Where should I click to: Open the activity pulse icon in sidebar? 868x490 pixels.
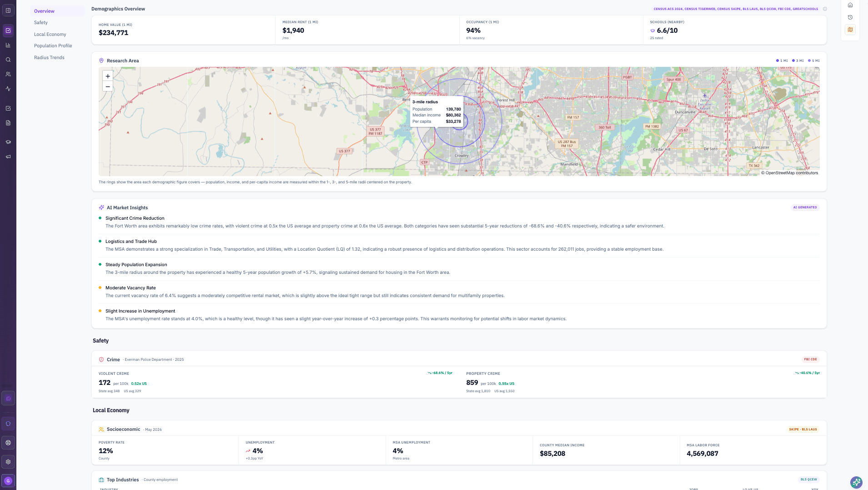[x=8, y=89]
